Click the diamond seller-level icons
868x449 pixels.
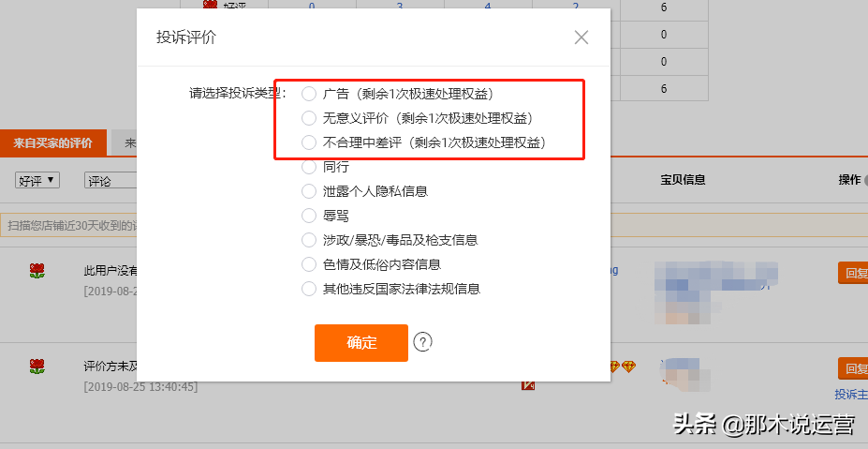(623, 367)
